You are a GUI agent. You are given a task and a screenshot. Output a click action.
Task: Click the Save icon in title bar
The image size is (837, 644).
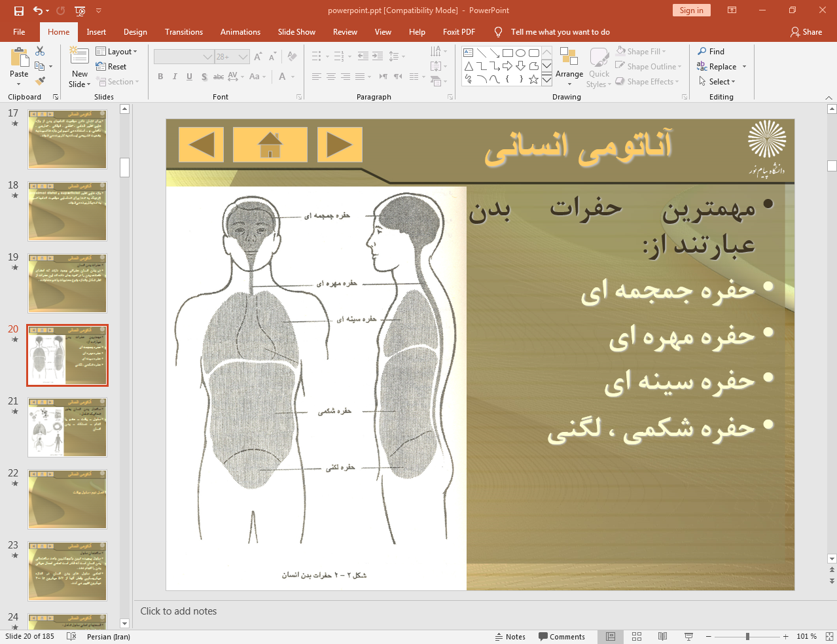pos(19,10)
